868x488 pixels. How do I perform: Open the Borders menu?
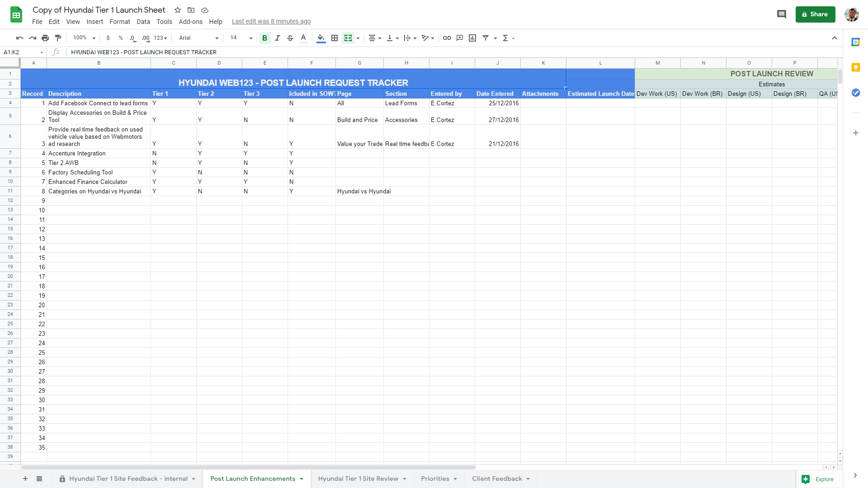(x=335, y=38)
